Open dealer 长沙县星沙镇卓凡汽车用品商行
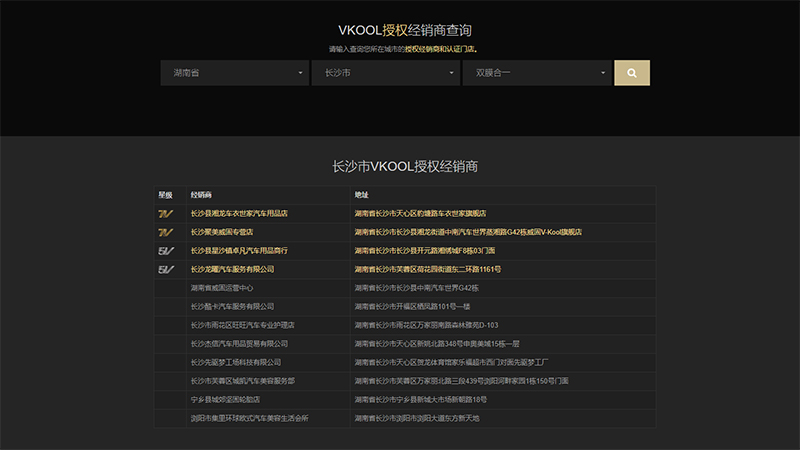This screenshot has width=800, height=450. tap(239, 251)
